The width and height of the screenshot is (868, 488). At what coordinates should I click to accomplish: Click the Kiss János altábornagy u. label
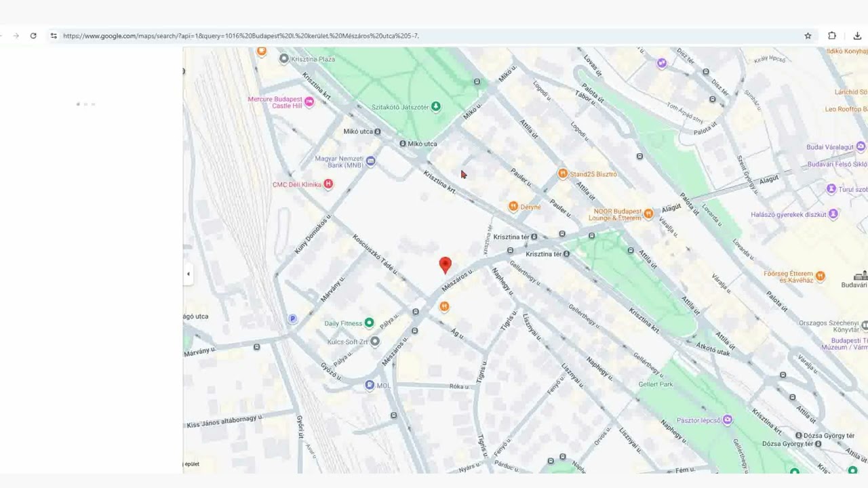pos(224,422)
